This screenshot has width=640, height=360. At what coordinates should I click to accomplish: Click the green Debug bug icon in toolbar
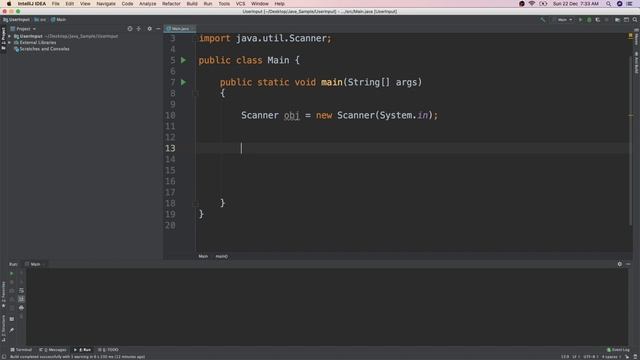coord(589,20)
